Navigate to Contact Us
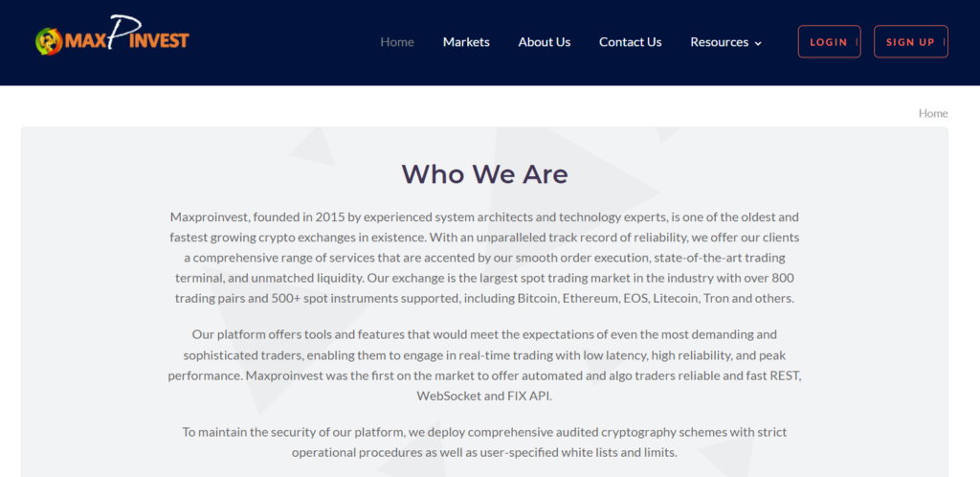 [x=630, y=42]
